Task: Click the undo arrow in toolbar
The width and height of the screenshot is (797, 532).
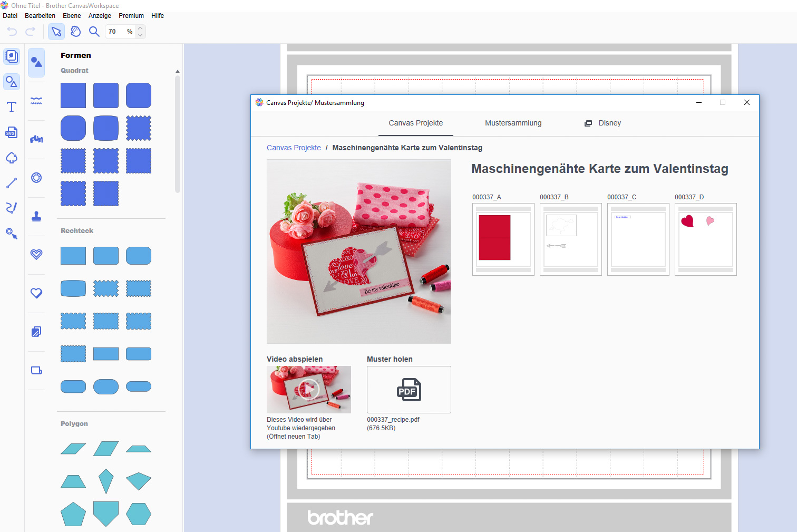Action: (12, 32)
